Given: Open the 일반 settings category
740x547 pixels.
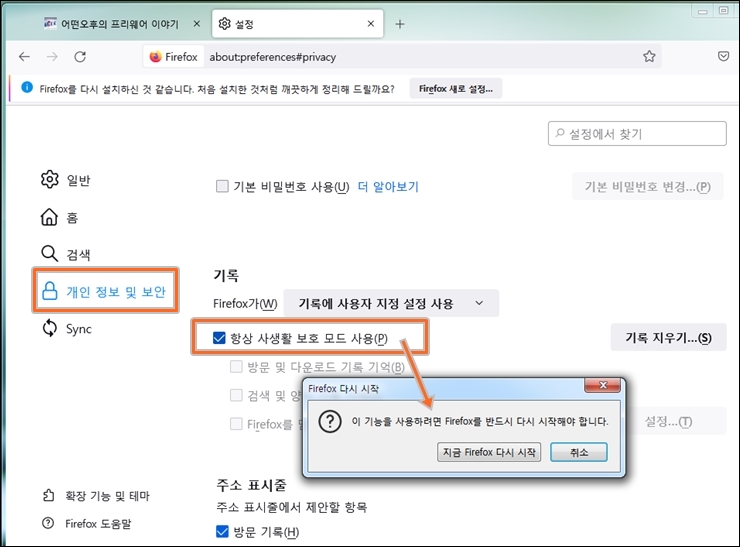Looking at the screenshot, I should (66, 180).
